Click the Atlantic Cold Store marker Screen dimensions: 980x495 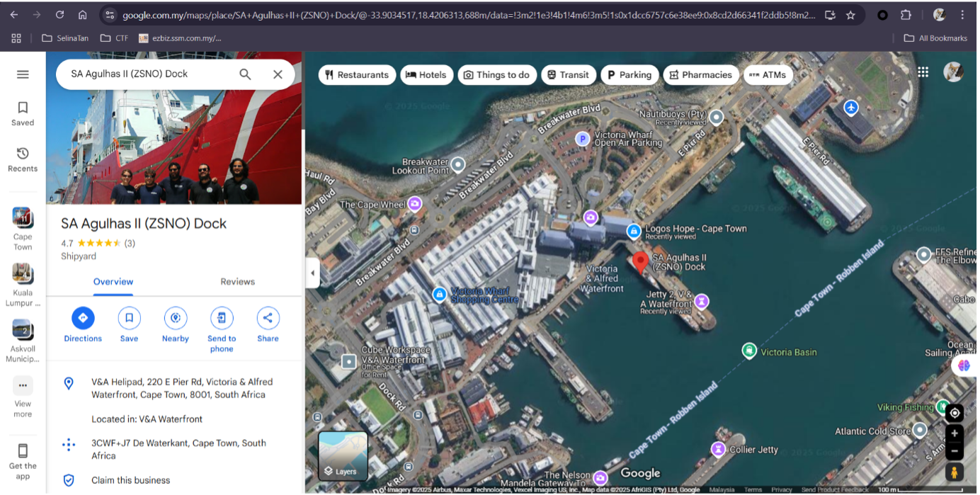pos(920,430)
